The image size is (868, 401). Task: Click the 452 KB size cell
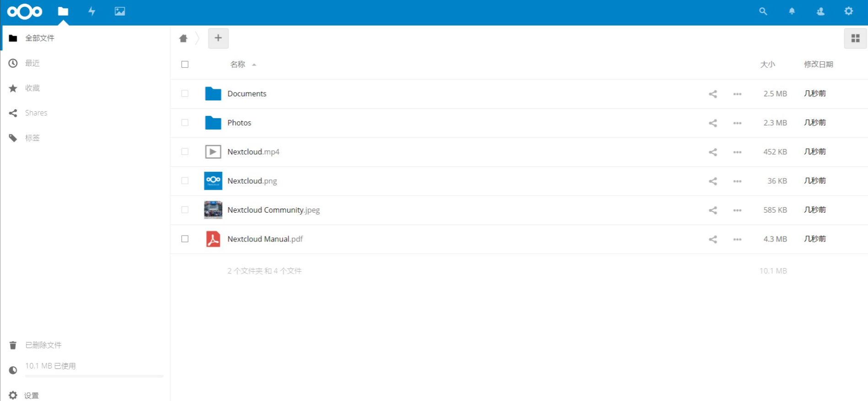775,152
